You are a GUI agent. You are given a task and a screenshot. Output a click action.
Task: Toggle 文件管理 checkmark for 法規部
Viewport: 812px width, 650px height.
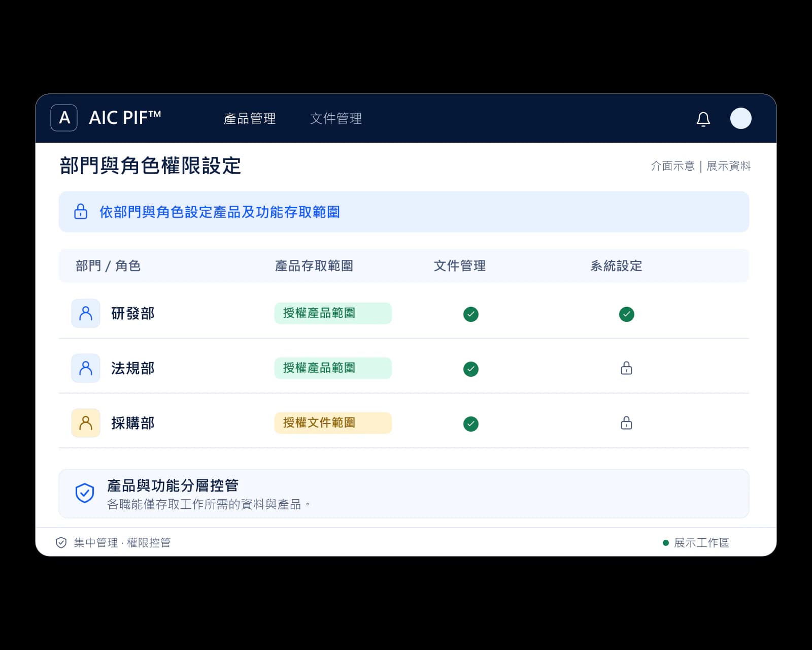(x=471, y=369)
